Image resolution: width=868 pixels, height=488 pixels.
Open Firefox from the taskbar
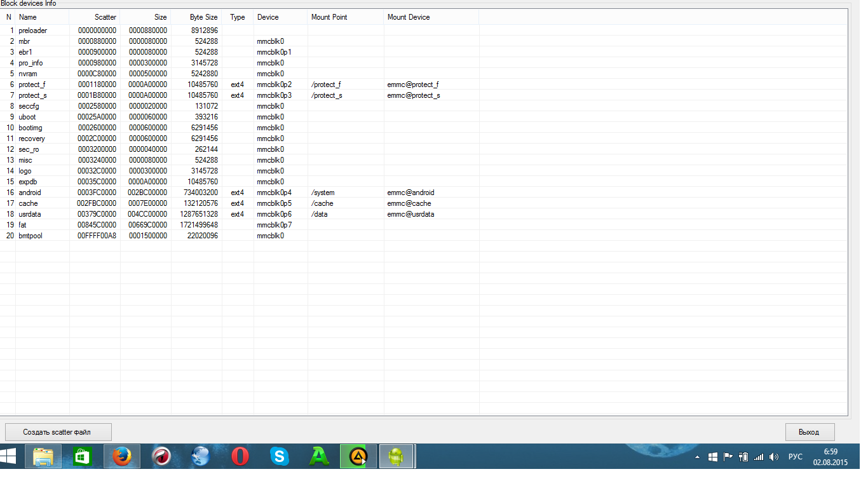[x=121, y=456]
